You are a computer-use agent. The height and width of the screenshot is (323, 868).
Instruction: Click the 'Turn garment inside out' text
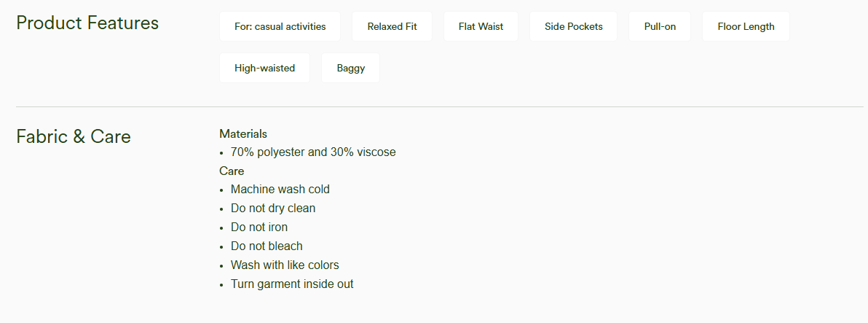(x=292, y=284)
